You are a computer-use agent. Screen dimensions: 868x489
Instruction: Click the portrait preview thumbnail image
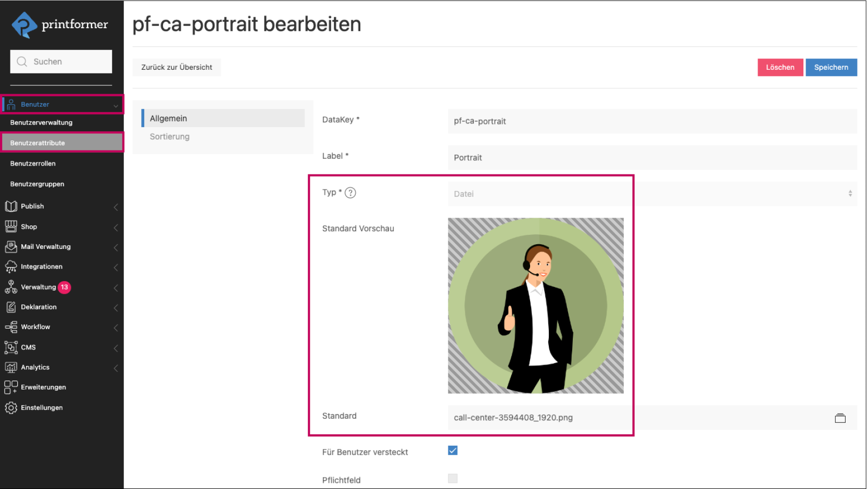[535, 306]
